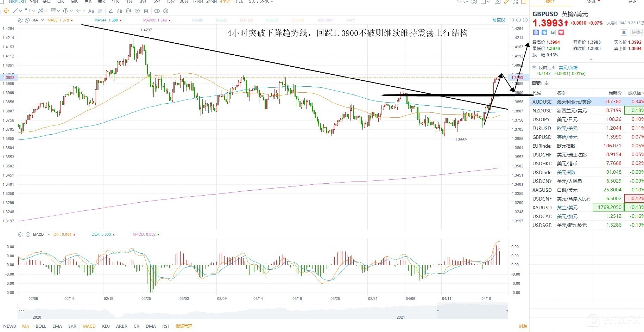Expand the line drawing tool dropdown
Screen dimensions: 644x332
click(x=20, y=11)
